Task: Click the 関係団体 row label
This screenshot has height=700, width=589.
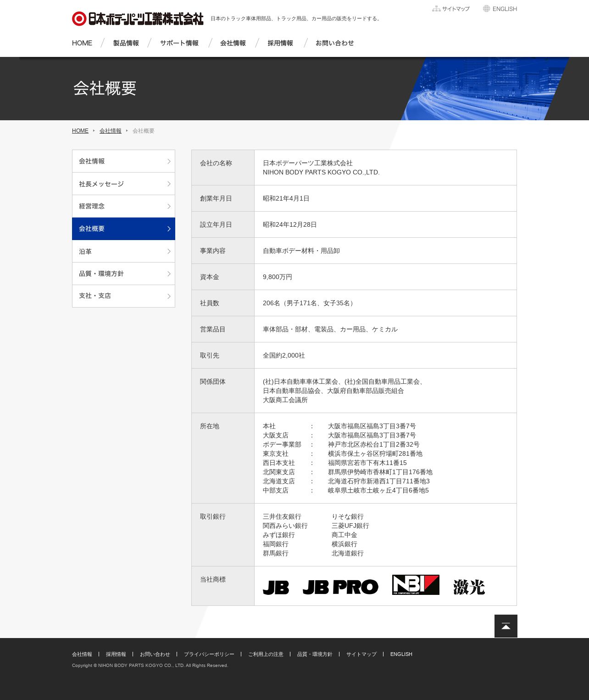Action: [213, 381]
